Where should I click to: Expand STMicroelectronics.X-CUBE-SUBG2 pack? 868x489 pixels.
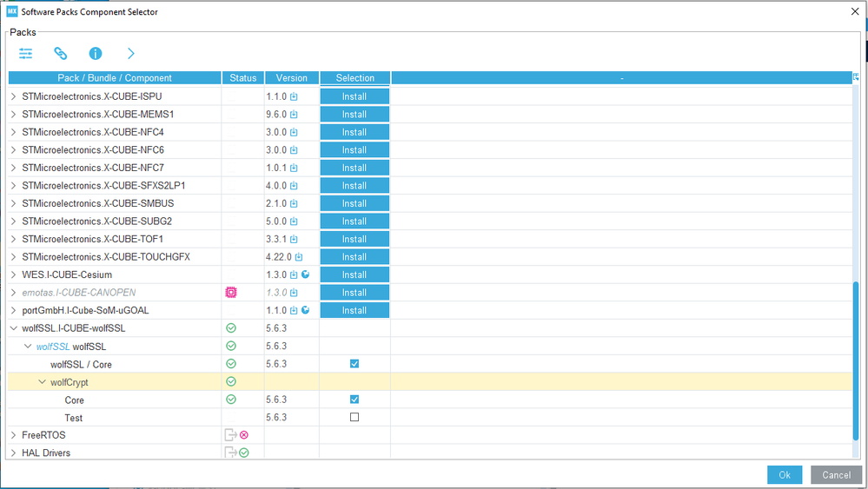(x=13, y=221)
